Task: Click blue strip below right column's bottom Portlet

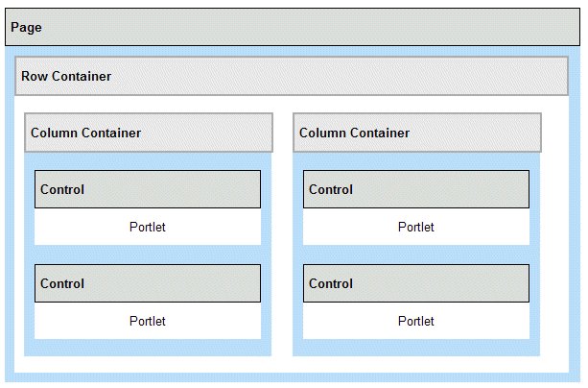Action: 416,348
